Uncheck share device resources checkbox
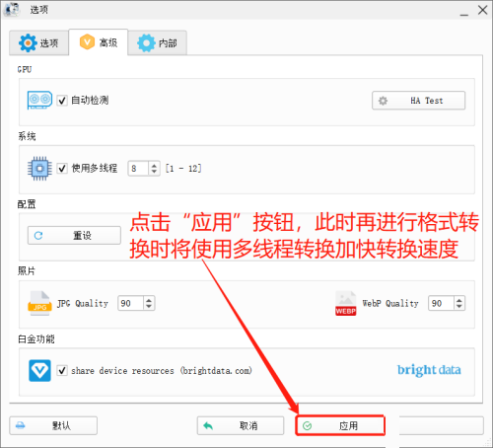Viewport: 493px width, 448px height. (x=62, y=370)
